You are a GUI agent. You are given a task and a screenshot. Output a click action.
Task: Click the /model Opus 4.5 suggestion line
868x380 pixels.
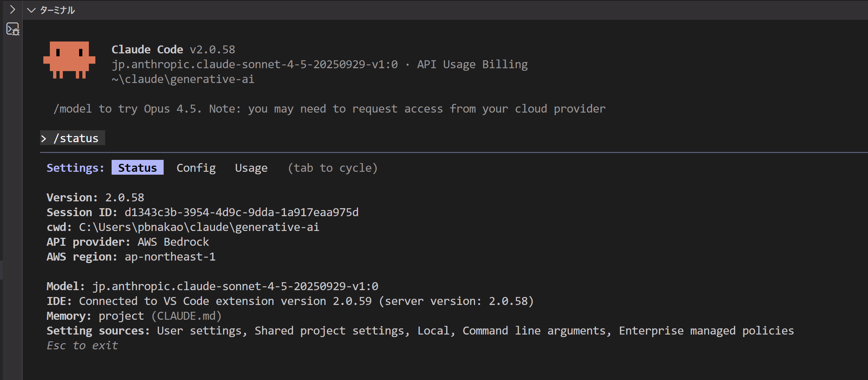(x=329, y=109)
